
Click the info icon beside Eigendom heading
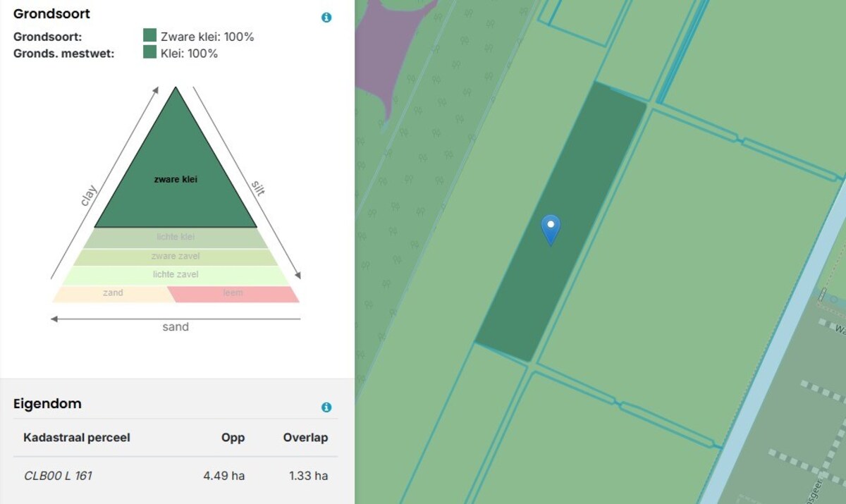point(326,407)
